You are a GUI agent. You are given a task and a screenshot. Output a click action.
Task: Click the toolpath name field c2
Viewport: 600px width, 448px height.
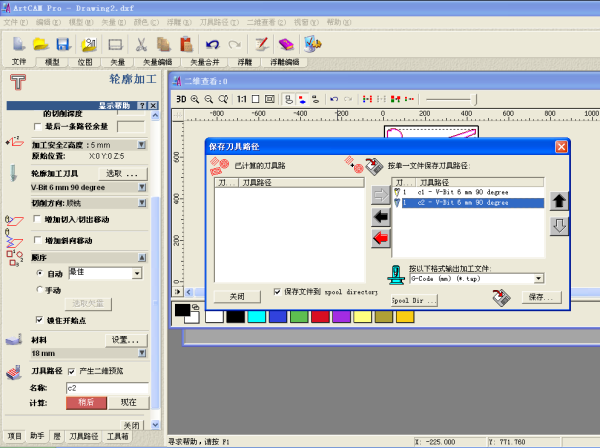tap(107, 388)
